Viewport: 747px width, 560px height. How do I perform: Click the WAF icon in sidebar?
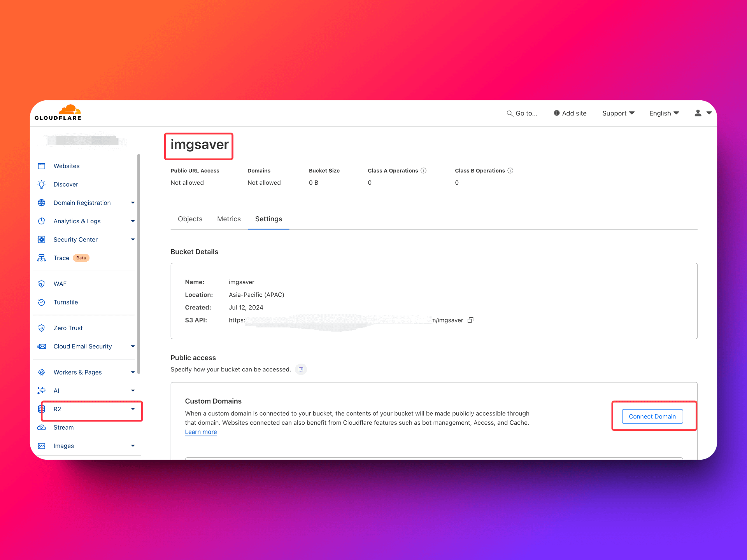pyautogui.click(x=41, y=283)
